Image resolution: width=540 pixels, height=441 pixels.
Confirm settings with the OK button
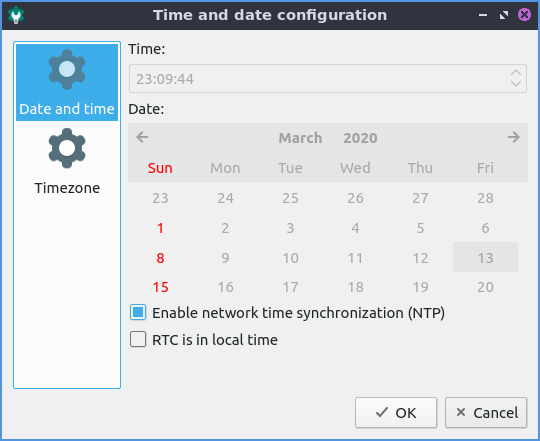click(x=396, y=412)
